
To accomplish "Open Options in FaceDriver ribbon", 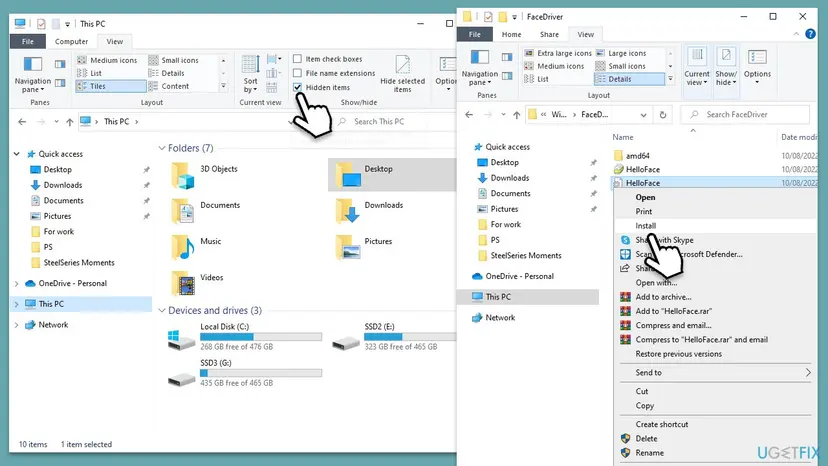I will pos(757,67).
